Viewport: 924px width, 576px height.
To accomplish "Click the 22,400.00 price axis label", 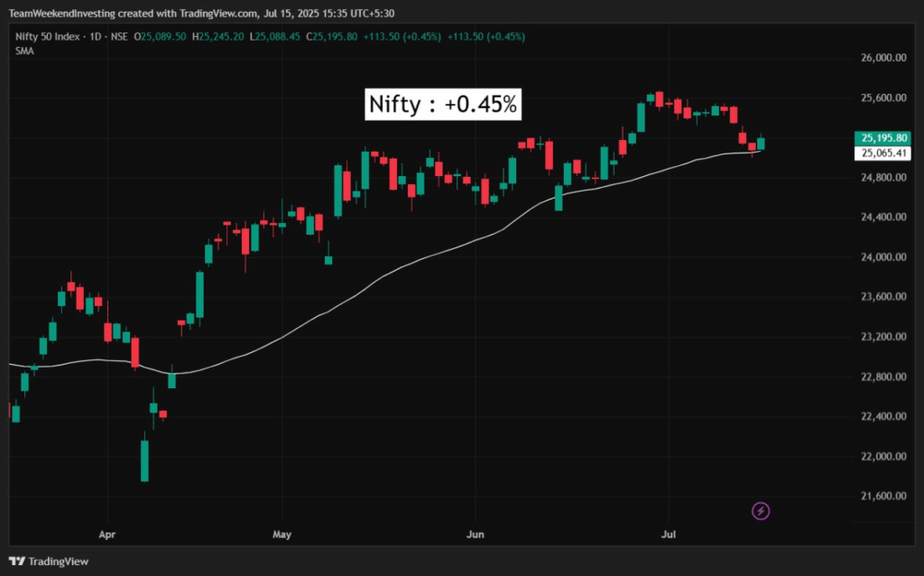I will pos(883,416).
